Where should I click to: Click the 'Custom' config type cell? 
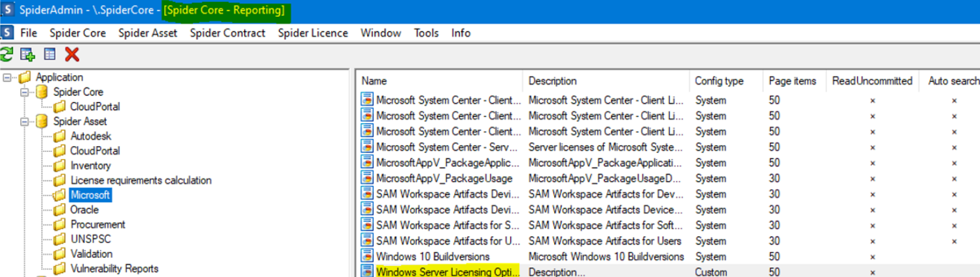(x=710, y=272)
